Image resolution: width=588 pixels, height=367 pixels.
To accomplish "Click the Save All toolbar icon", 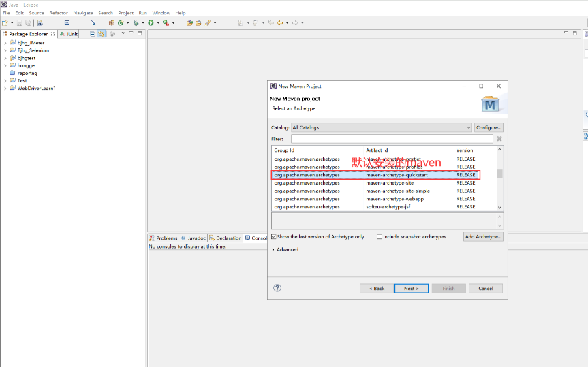I will (28, 23).
